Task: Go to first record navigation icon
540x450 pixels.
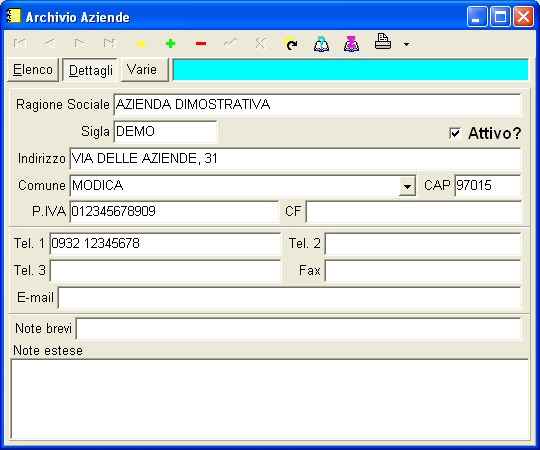Action: pos(20,43)
